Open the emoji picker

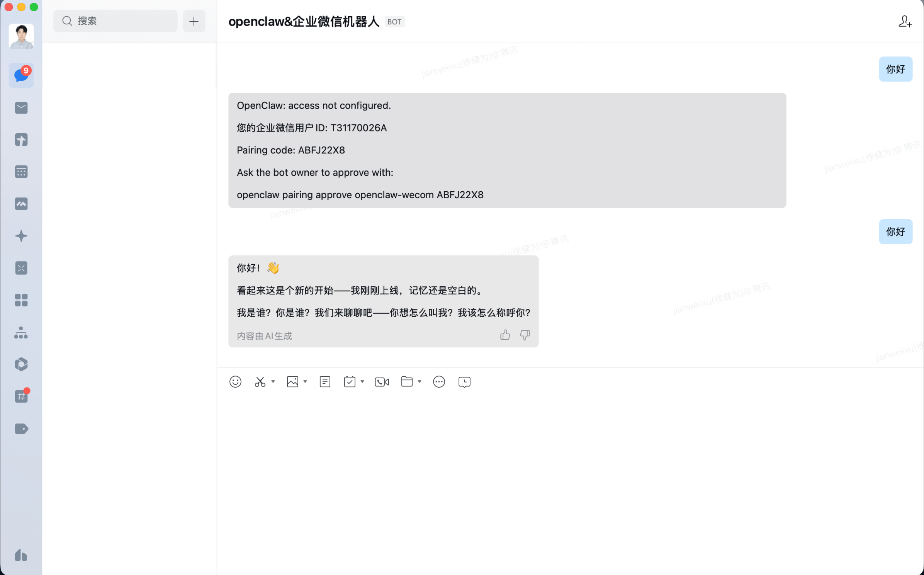click(x=235, y=381)
